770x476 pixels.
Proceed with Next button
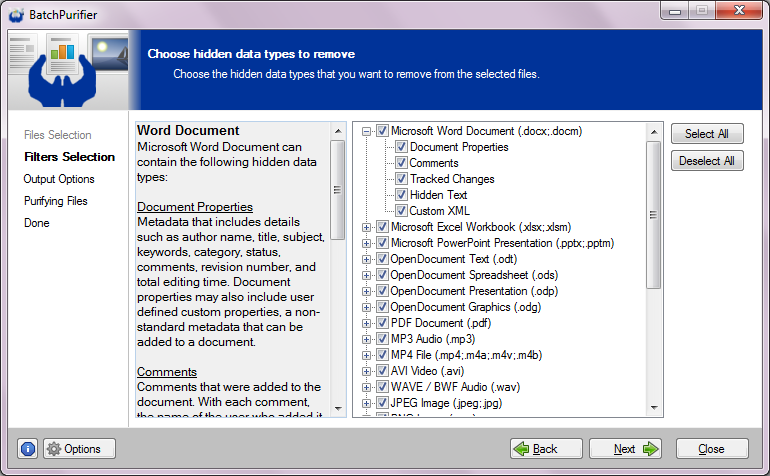pyautogui.click(x=626, y=448)
